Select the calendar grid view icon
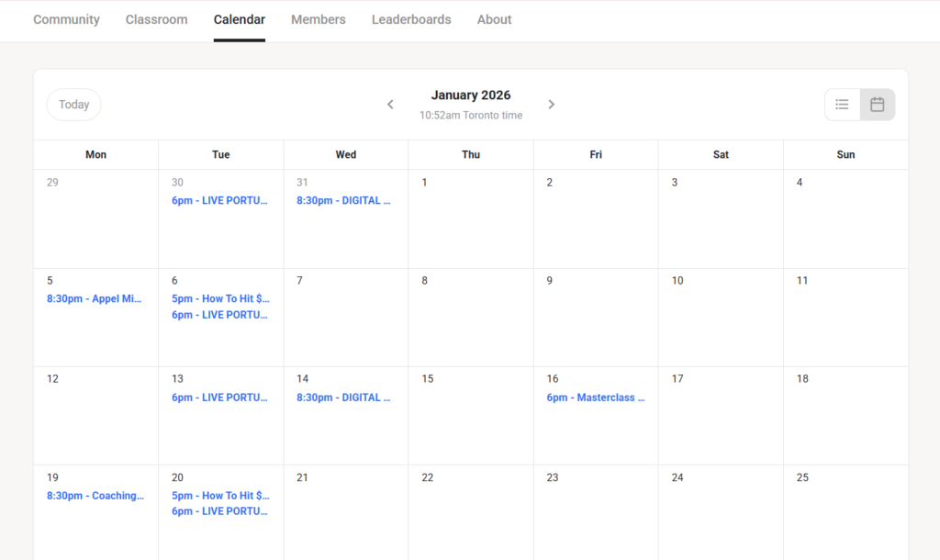940x560 pixels. (877, 105)
